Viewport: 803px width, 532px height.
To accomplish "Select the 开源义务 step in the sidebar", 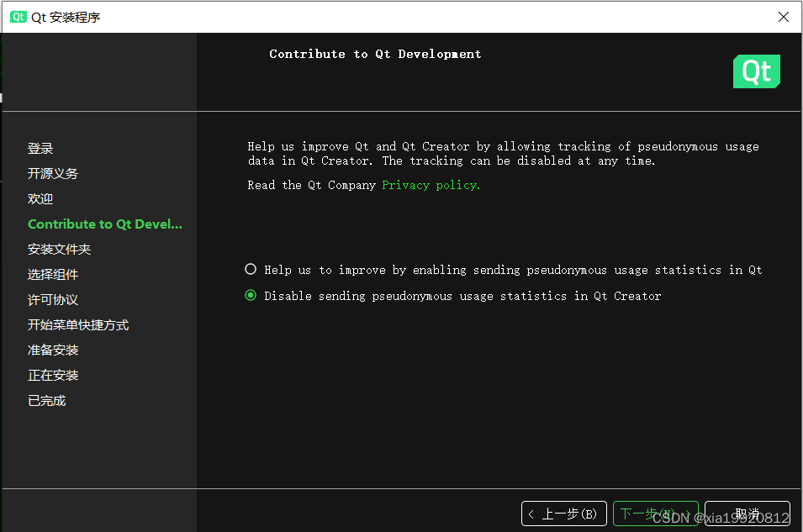I will (53, 174).
